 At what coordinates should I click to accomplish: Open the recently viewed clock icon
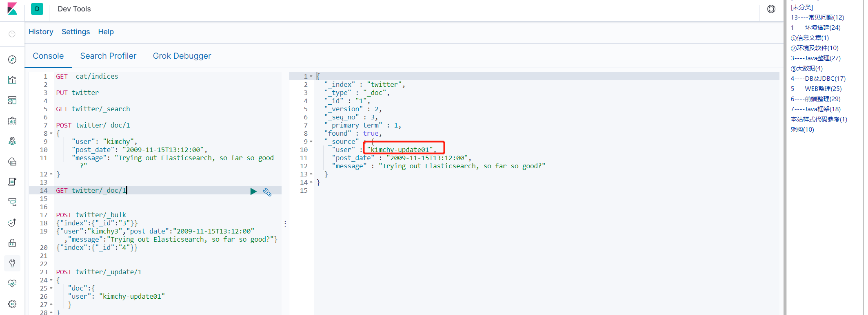click(12, 34)
